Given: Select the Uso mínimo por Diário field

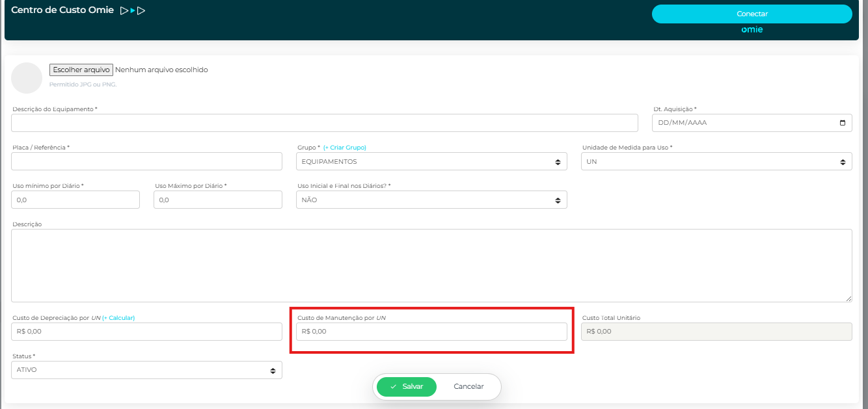Looking at the screenshot, I should pos(75,200).
